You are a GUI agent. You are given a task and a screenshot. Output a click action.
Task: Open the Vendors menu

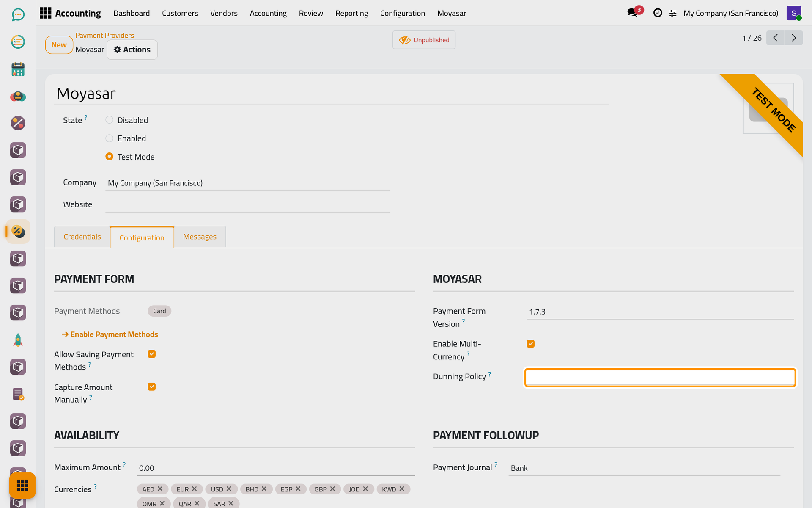coord(224,13)
